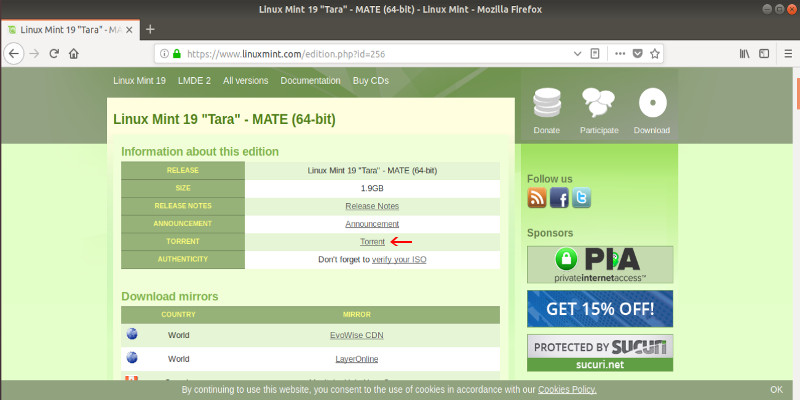Click the SIZE label cell

coord(183,188)
